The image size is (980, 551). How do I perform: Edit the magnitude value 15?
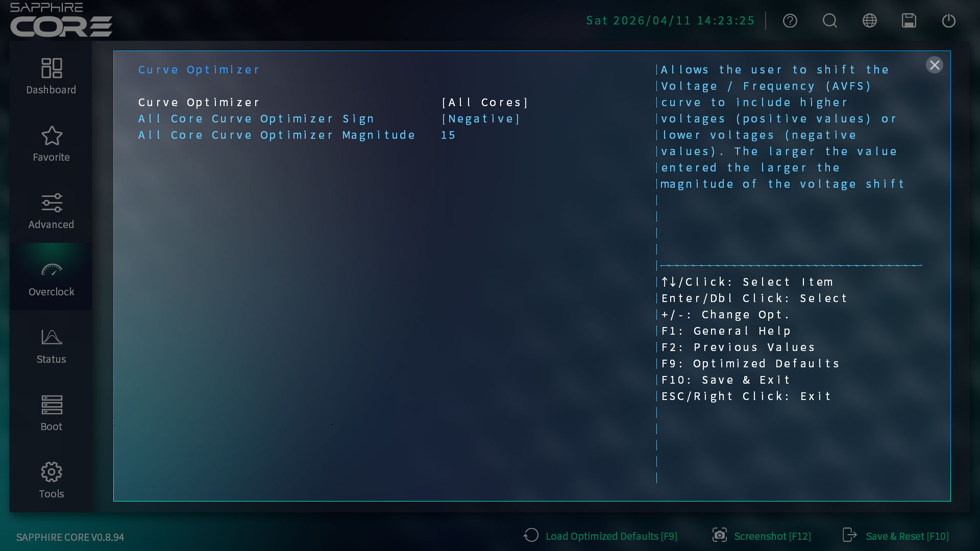point(448,135)
